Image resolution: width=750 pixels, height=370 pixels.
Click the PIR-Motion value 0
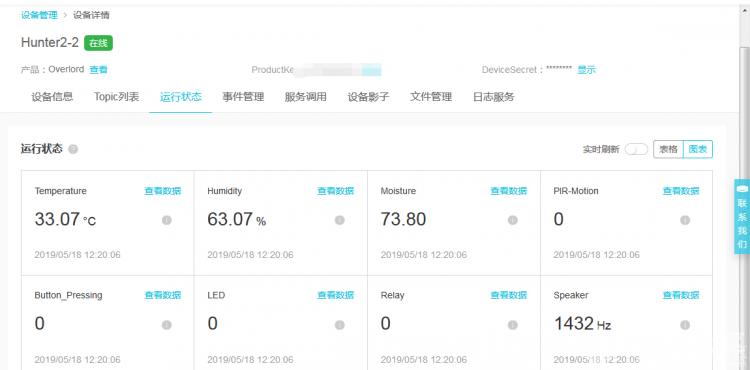559,219
